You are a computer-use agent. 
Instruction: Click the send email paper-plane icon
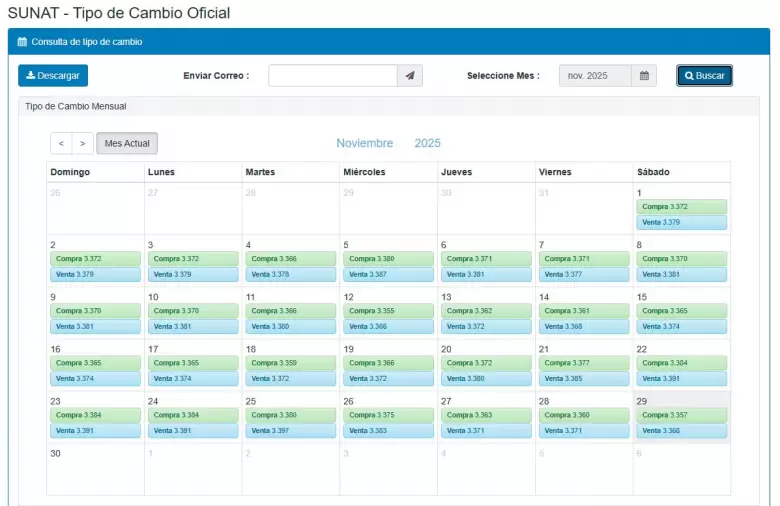tap(409, 76)
